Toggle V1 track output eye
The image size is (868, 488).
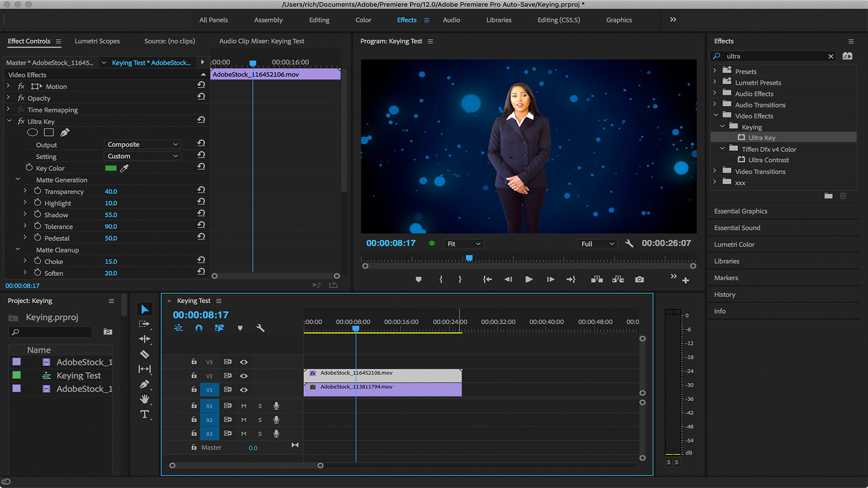(244, 389)
